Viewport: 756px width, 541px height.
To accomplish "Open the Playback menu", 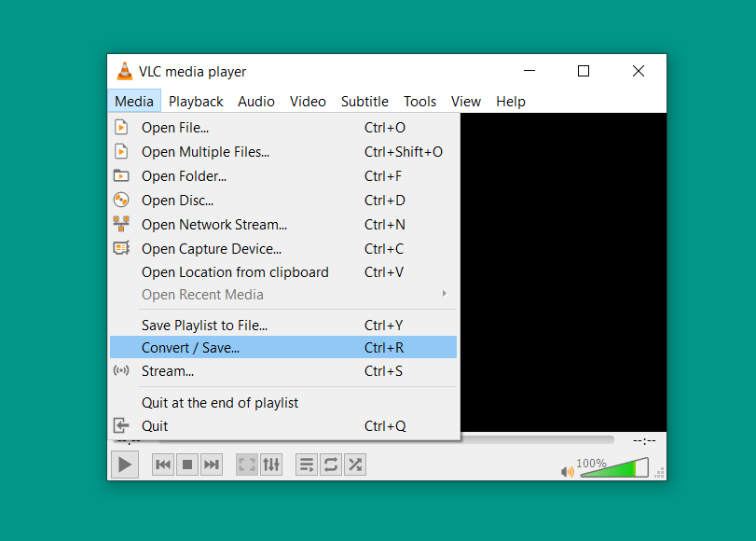I will [x=196, y=102].
